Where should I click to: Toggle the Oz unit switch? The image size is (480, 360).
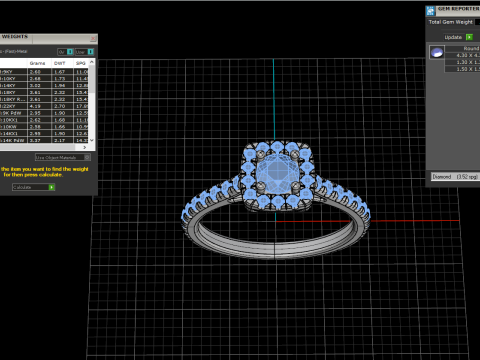click(70, 52)
